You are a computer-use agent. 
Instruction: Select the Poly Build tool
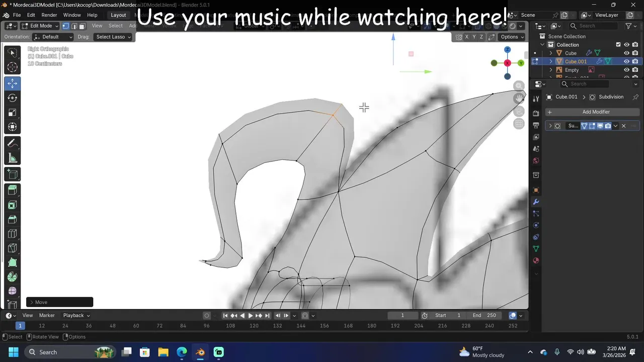coord(13,262)
